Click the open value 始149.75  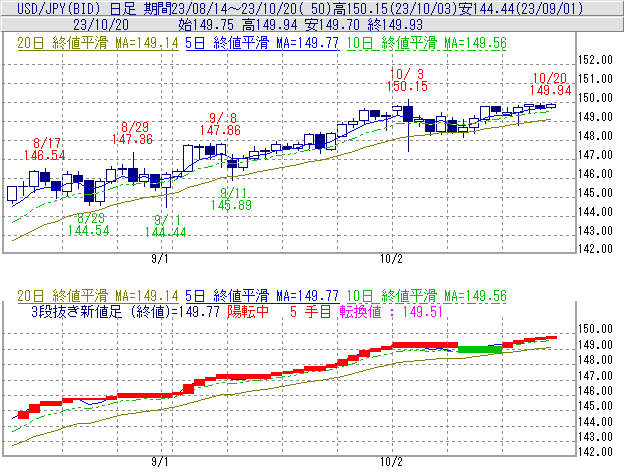tap(206, 25)
